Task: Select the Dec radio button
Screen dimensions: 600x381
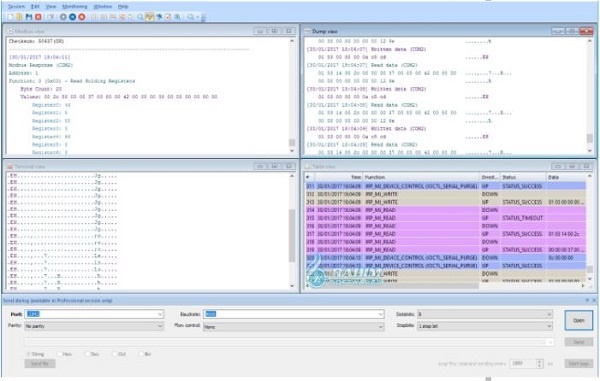Action: point(88,354)
